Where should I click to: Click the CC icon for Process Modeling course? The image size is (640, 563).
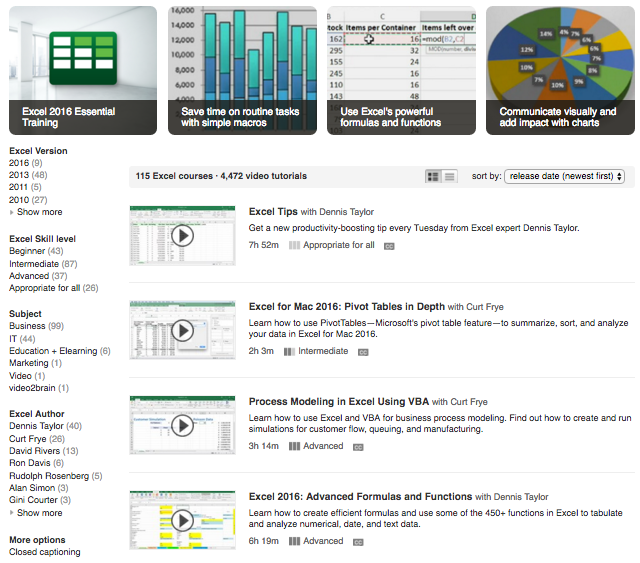[x=358, y=447]
